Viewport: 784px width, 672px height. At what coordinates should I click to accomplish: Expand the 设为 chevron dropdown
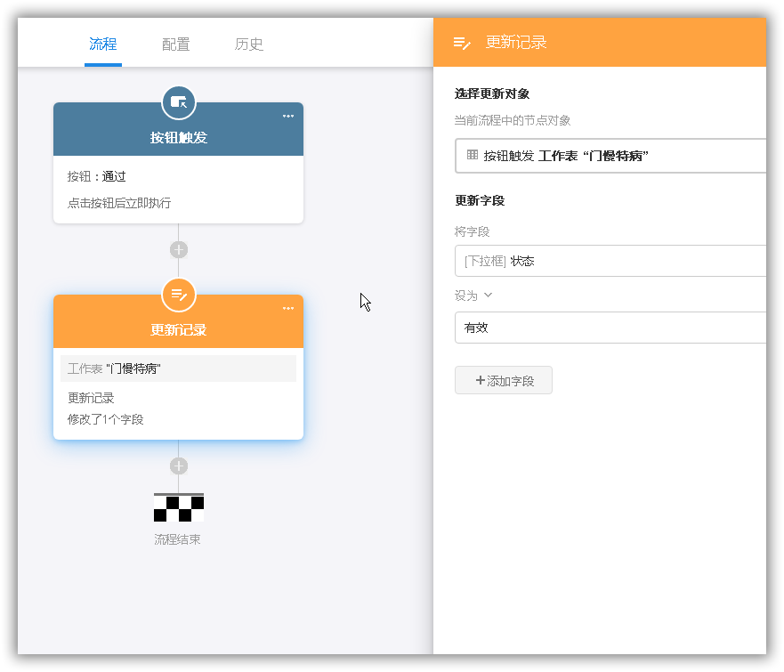coord(488,296)
